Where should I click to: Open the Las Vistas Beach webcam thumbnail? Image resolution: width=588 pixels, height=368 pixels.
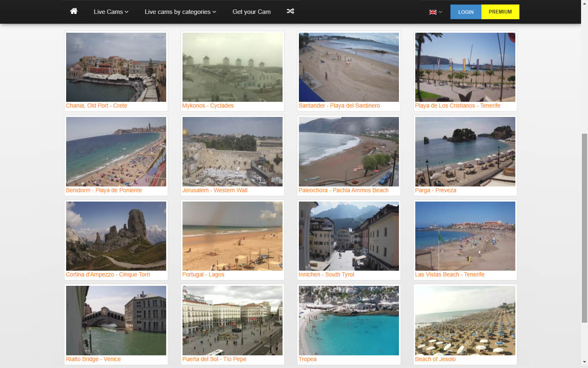(465, 236)
